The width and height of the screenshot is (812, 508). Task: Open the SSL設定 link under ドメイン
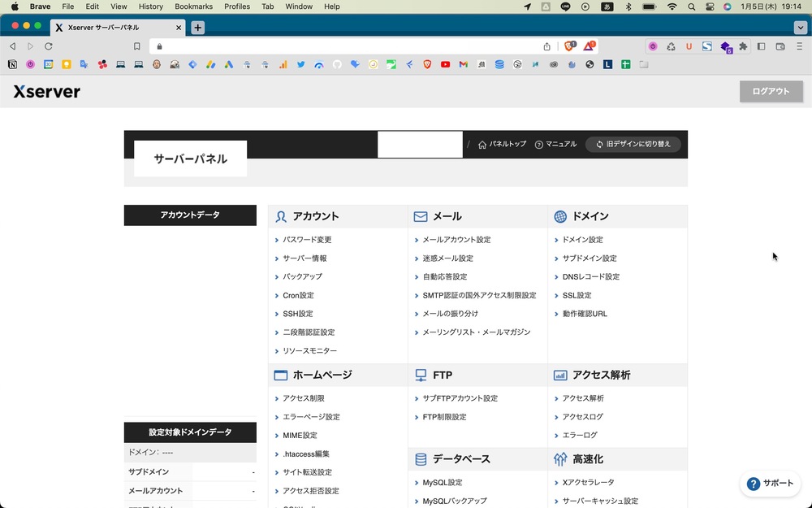[577, 296]
